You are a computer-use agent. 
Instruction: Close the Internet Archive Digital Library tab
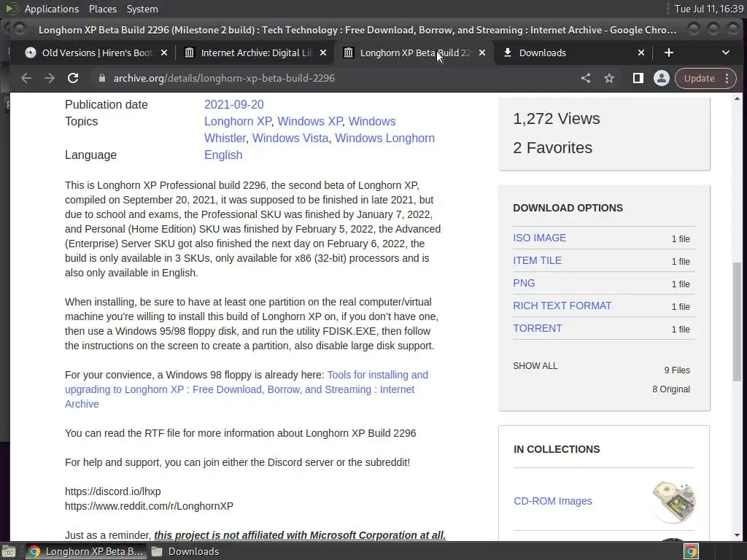pyautogui.click(x=323, y=52)
